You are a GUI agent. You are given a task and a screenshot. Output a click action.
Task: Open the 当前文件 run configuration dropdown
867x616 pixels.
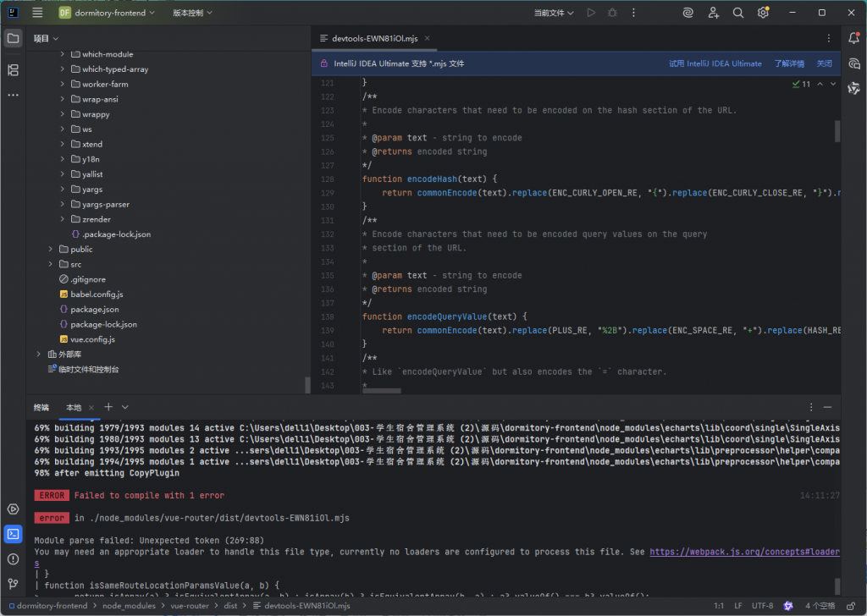554,13
